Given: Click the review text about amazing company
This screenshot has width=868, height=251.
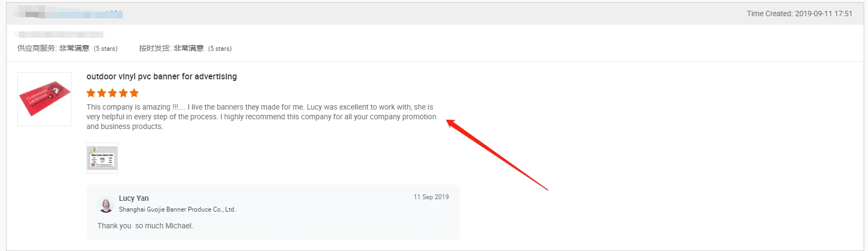Looking at the screenshot, I should [x=261, y=117].
